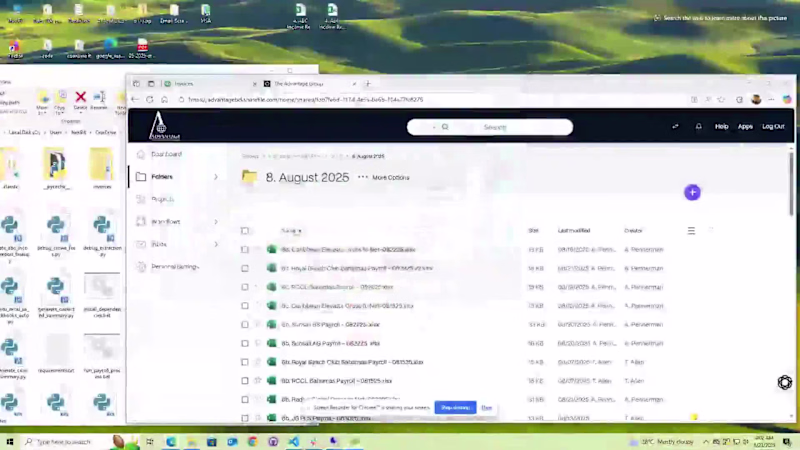The width and height of the screenshot is (800, 450).
Task: Sort the file list by Size
Action: click(x=533, y=231)
